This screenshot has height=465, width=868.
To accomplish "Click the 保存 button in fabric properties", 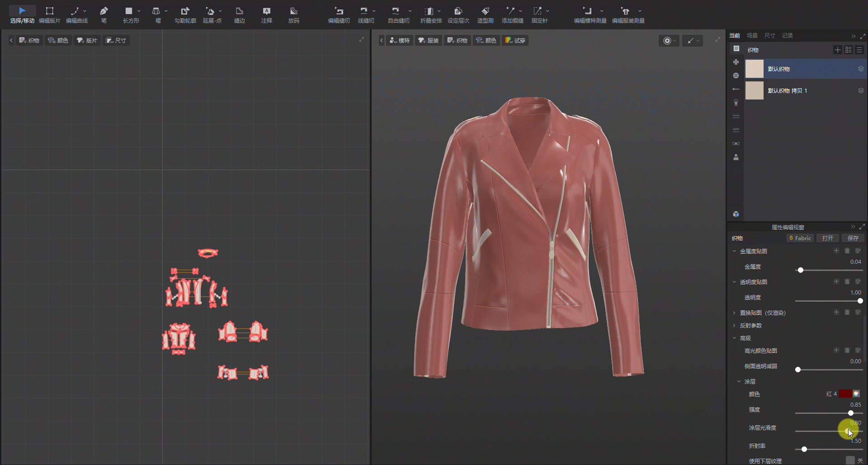I will 853,238.
